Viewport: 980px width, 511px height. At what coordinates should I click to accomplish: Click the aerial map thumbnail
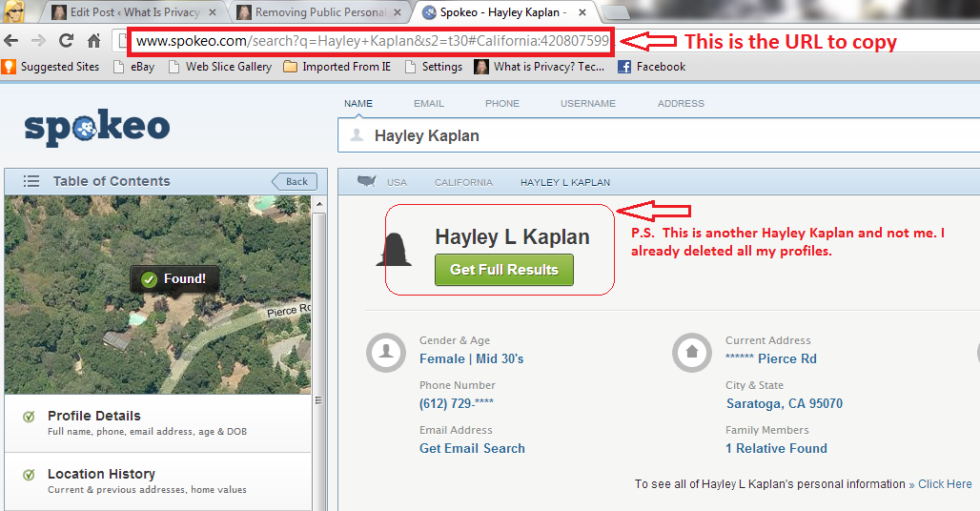157,295
